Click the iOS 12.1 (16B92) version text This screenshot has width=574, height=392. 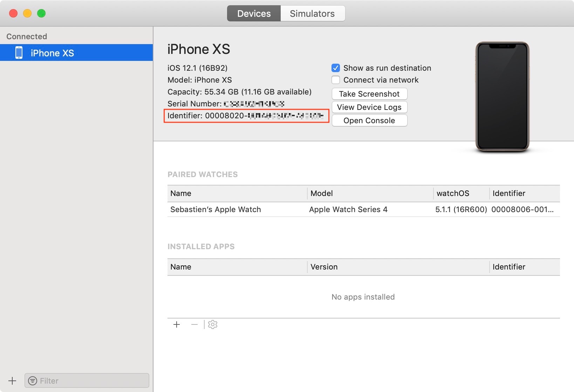(x=197, y=68)
